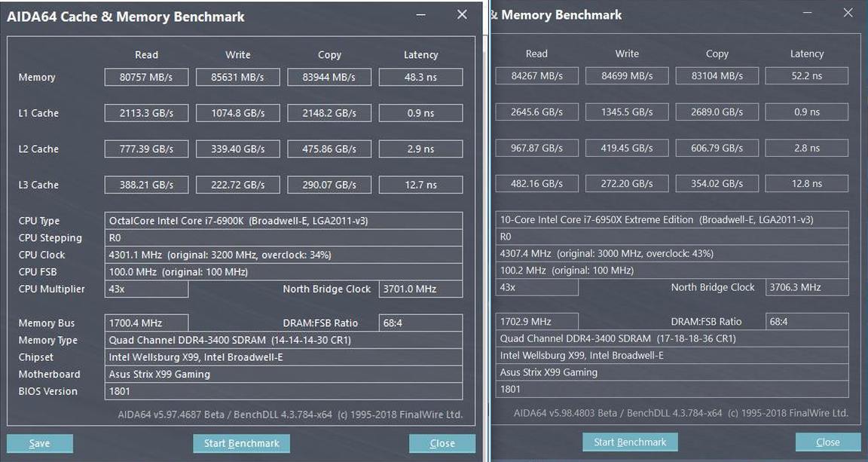Start Benchmark in the right i7-6950X window
Image resolution: width=868 pixels, height=462 pixels.
[x=630, y=442]
